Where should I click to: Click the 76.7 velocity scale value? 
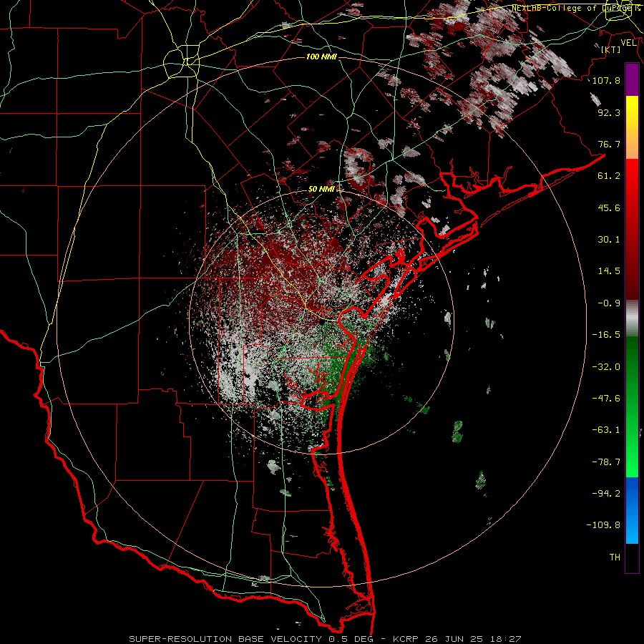[609, 144]
